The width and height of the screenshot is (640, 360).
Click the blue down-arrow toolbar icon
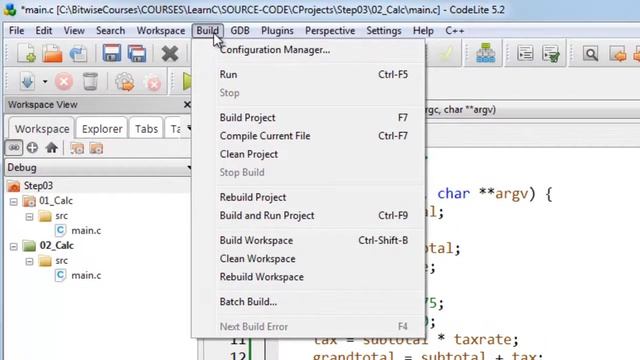(x=27, y=82)
